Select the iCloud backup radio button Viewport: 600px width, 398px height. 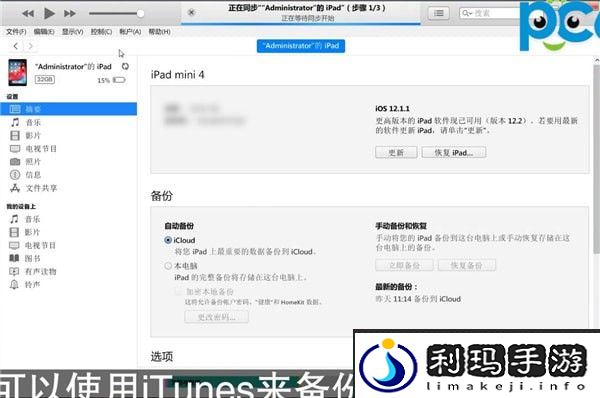point(168,240)
